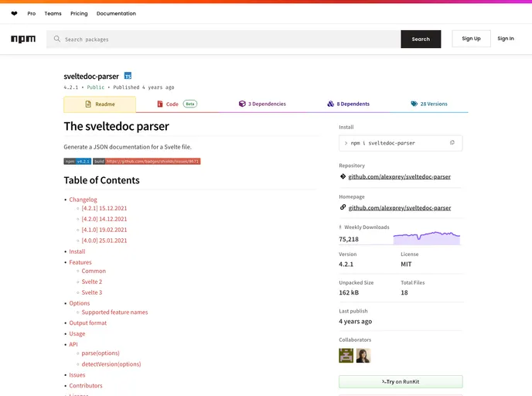Open the Output format link
This screenshot has height=396, width=532.
point(88,323)
